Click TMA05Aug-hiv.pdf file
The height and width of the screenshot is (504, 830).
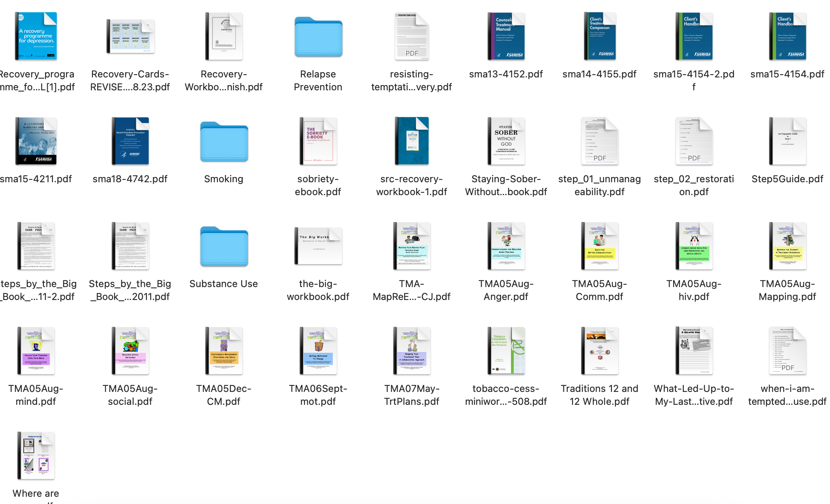tap(694, 246)
